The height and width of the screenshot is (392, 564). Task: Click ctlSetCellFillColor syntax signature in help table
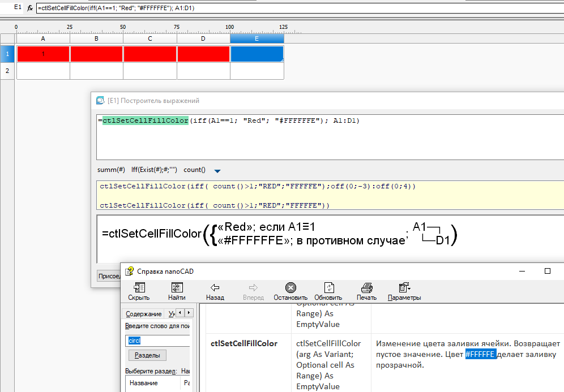click(x=328, y=365)
